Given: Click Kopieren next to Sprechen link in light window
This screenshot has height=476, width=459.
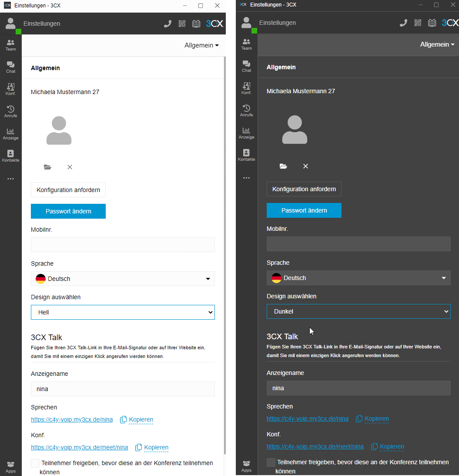Looking at the screenshot, I should pos(141,419).
